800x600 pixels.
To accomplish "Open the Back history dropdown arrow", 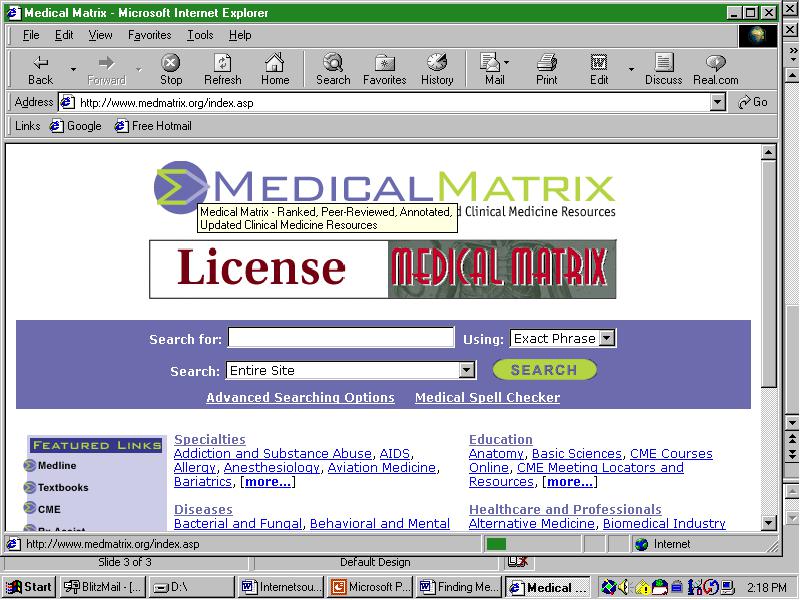I will 73,69.
